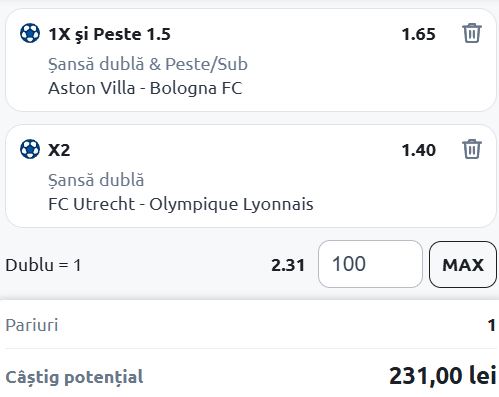Image resolution: width=499 pixels, height=397 pixels.
Task: Select the X2 bet title
Action: click(x=59, y=150)
